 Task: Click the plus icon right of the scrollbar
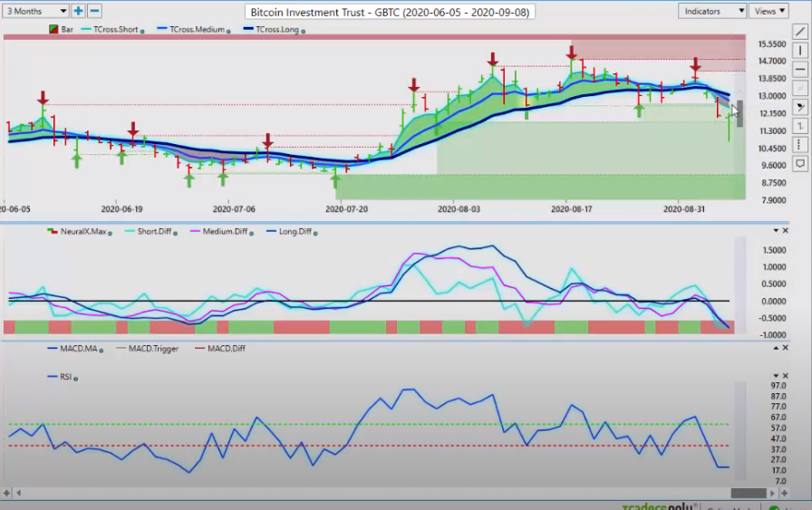[x=784, y=493]
